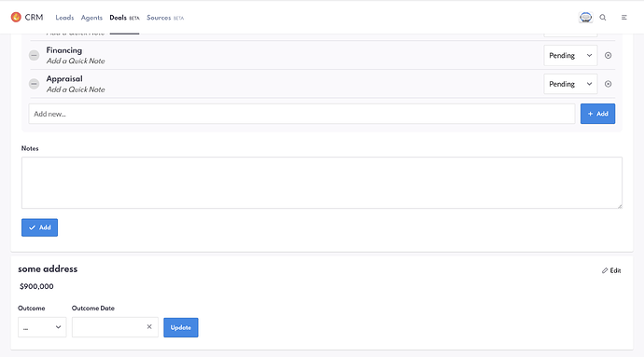This screenshot has width=644, height=357.
Task: Expand the Financing Pending dropdown
Action: tap(570, 55)
